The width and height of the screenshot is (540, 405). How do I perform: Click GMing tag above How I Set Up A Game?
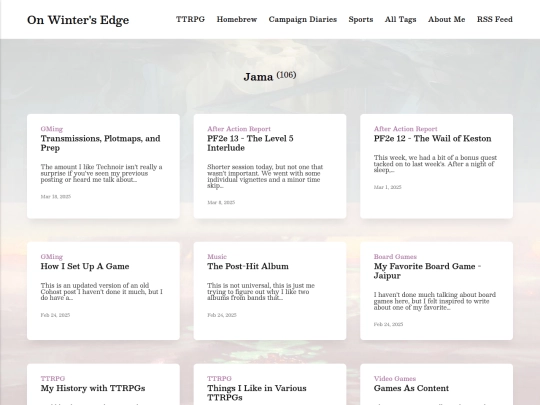[52, 257]
